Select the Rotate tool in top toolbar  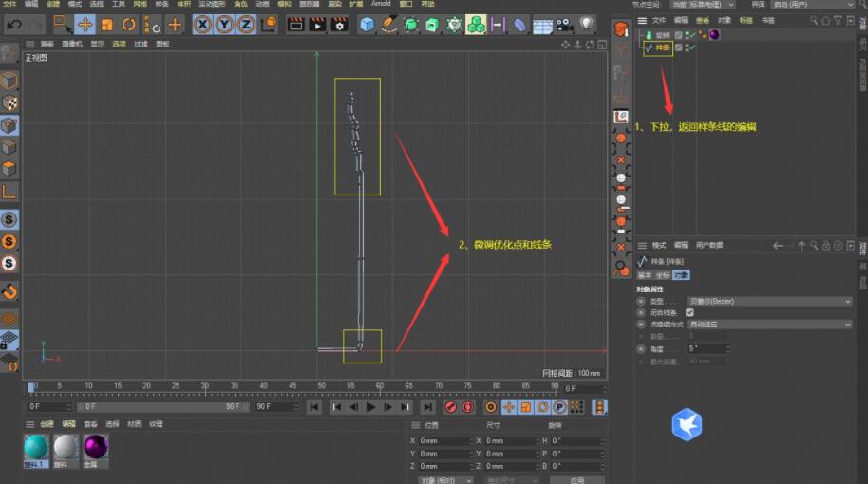128,25
